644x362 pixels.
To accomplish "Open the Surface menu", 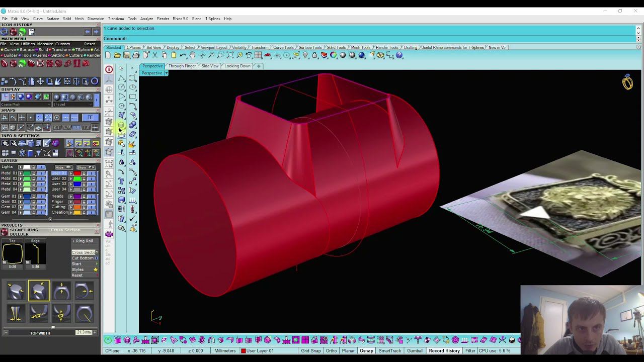I will pos(53,19).
